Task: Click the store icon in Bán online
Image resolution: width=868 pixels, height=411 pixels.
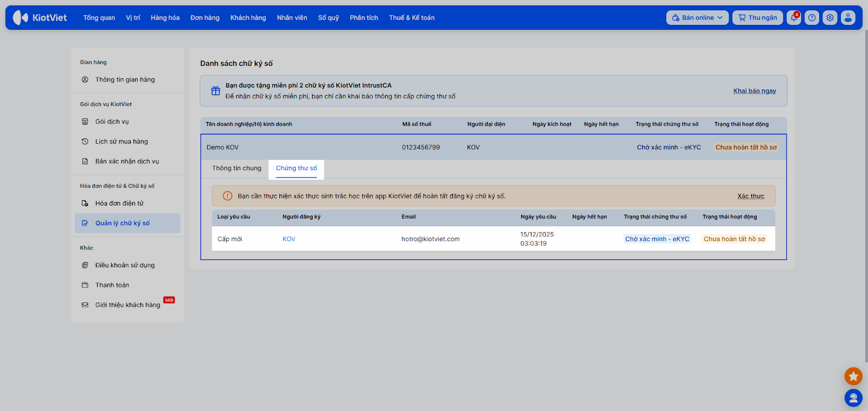Action: click(x=675, y=18)
